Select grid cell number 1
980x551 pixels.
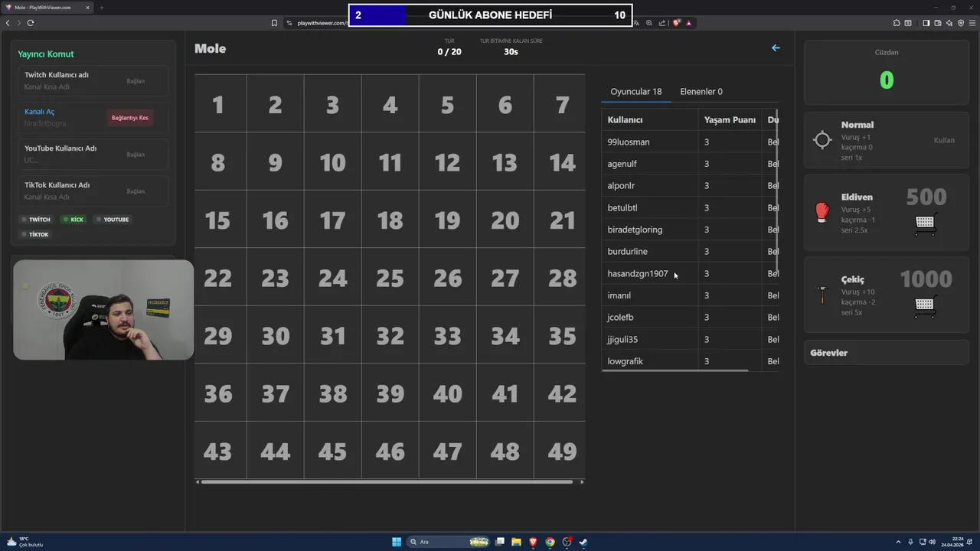click(217, 104)
